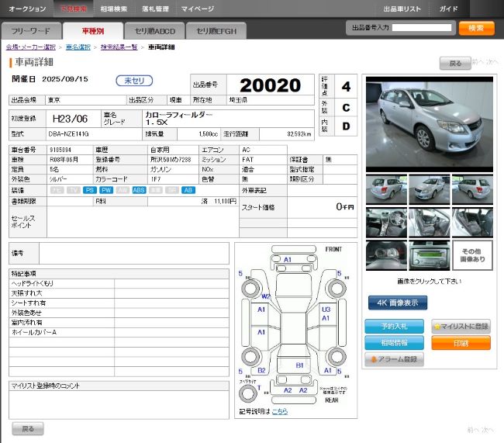Image resolution: width=504 pixels, height=443 pixels.
Task: Open the instrument cluster thumbnail
Action: (386, 255)
